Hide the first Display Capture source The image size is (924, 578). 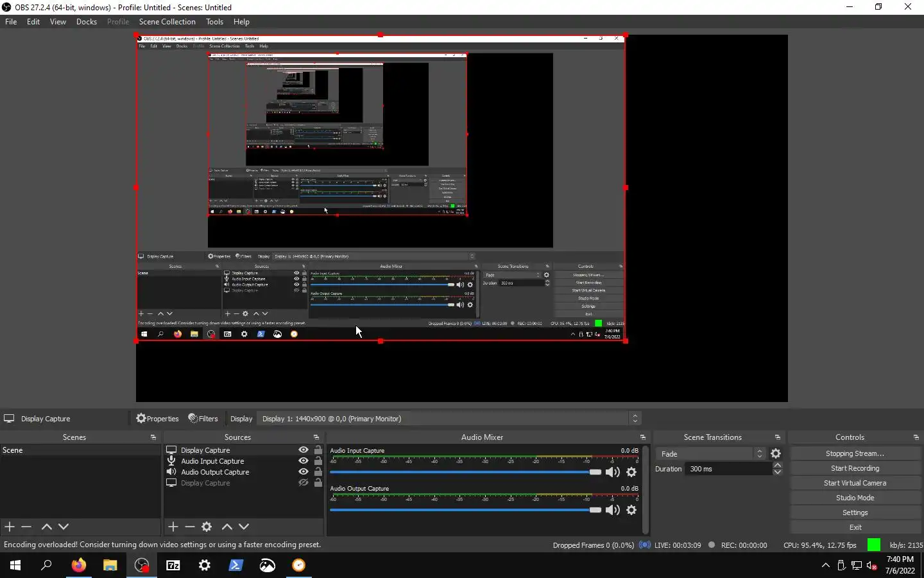point(304,450)
